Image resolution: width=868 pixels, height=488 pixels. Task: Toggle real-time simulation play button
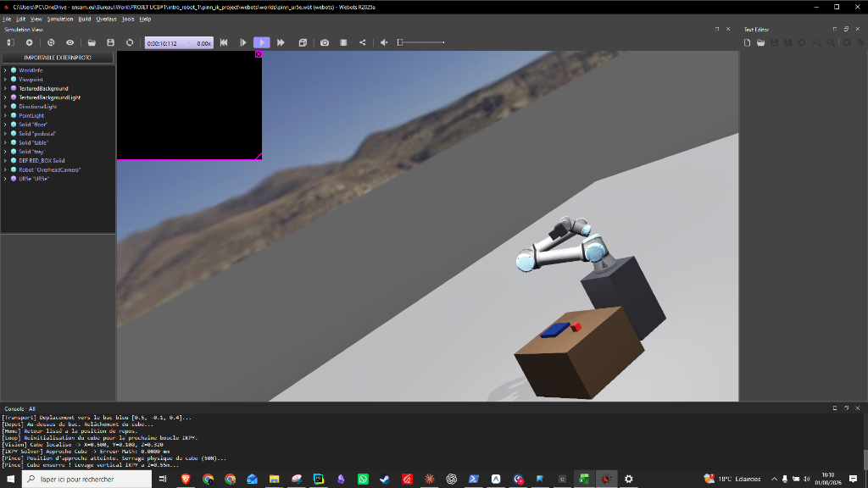[262, 42]
